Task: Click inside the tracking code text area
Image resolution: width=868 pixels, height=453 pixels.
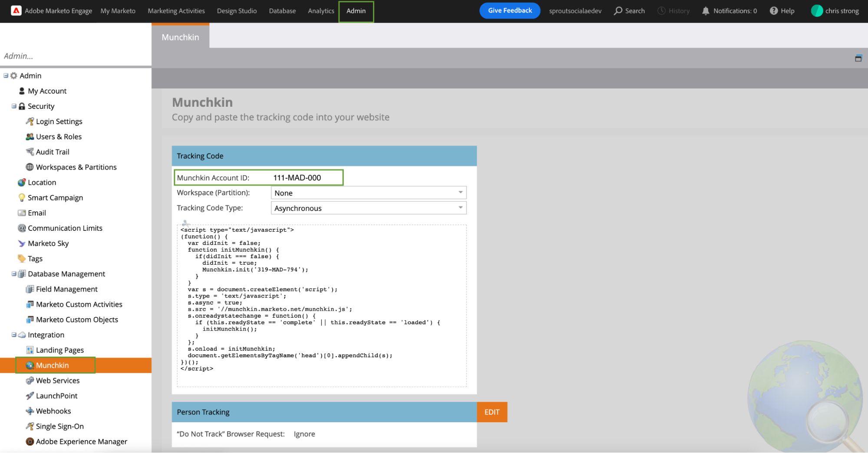Action: click(322, 305)
